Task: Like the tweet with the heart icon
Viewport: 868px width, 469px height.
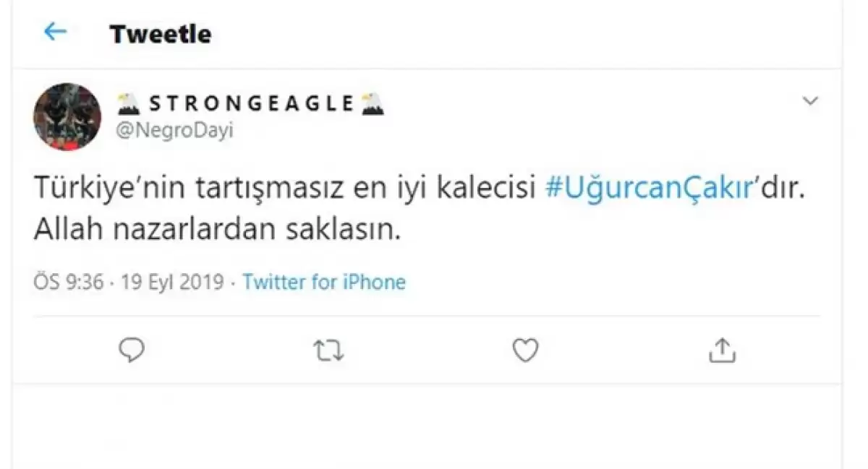Action: point(525,350)
